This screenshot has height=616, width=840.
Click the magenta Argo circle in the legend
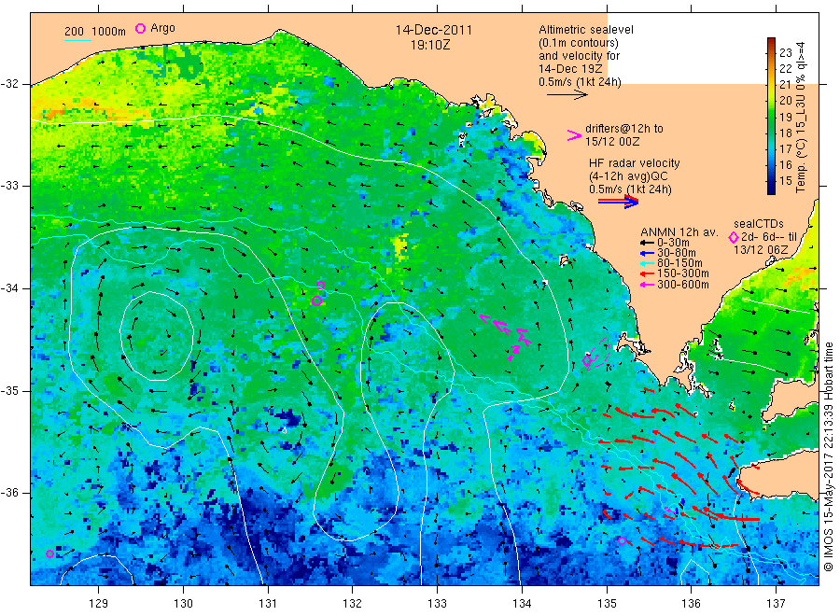pyautogui.click(x=140, y=29)
